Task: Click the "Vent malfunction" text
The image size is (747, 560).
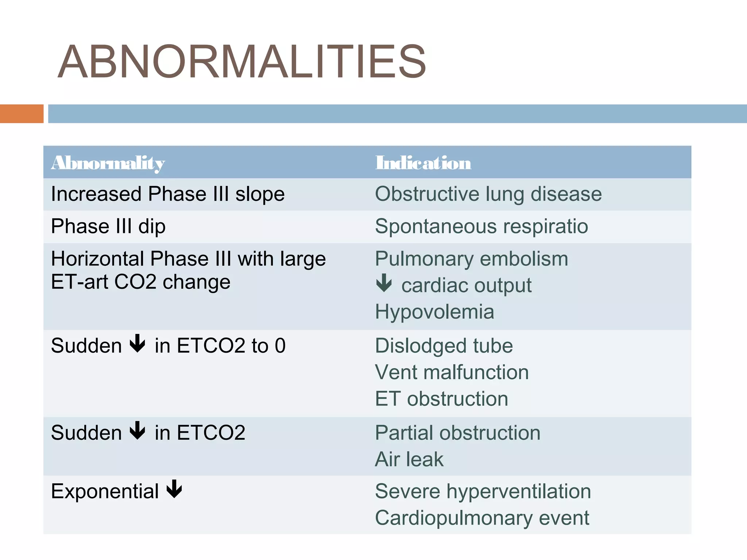Action: coord(452,372)
